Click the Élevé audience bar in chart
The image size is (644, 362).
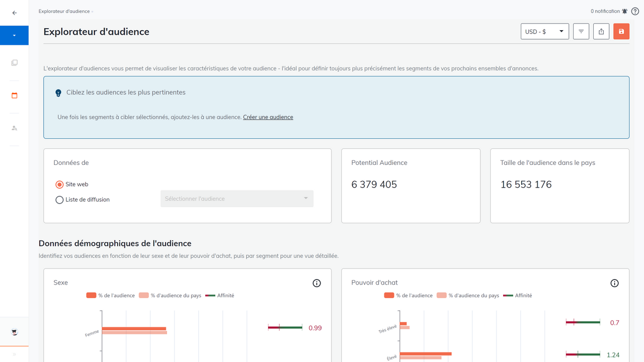(426, 354)
